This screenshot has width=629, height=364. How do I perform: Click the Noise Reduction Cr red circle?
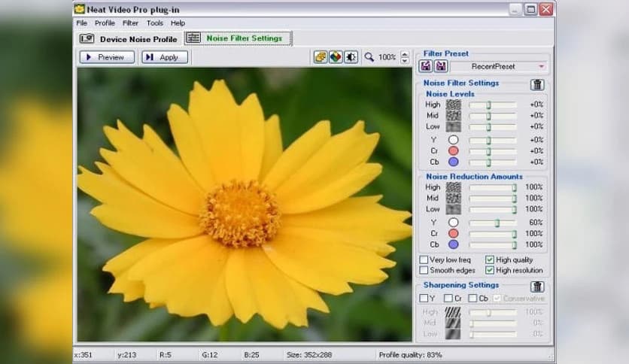[x=453, y=234]
